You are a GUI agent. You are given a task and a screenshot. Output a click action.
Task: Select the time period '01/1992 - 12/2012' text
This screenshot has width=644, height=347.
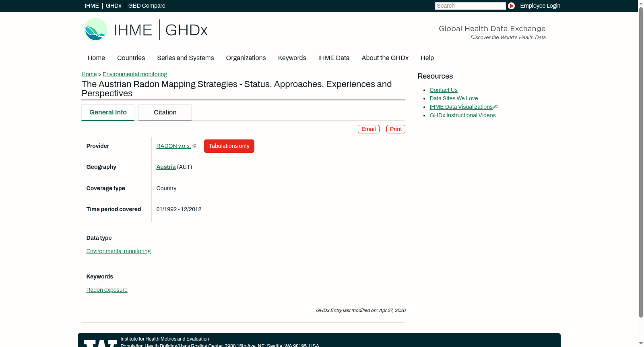coord(179,209)
